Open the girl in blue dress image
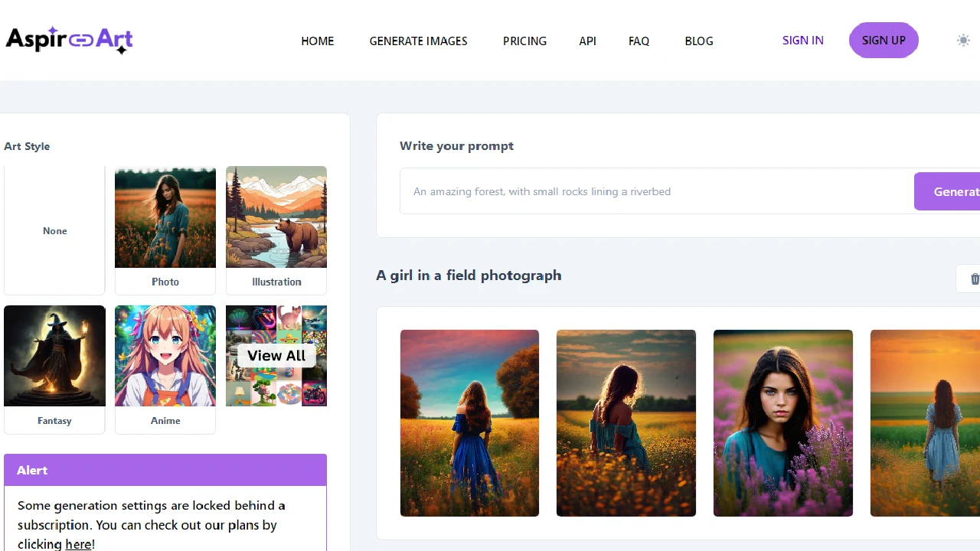 469,423
